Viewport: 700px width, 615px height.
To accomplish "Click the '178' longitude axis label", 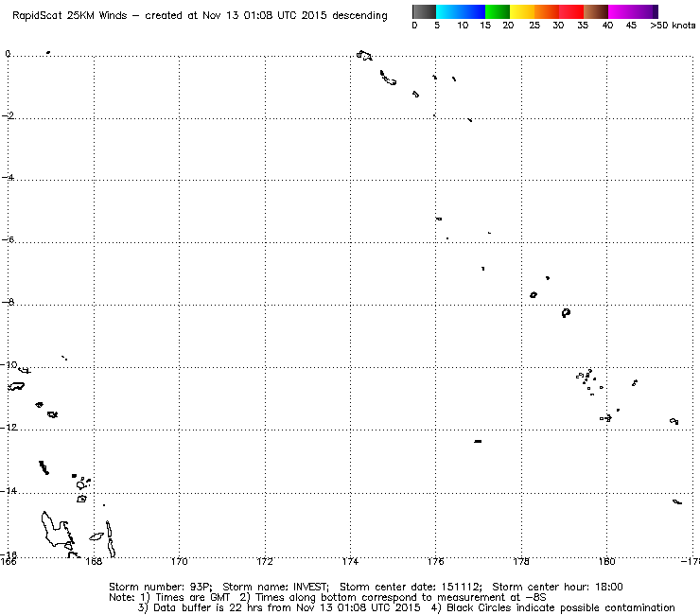I will pos(521,561).
